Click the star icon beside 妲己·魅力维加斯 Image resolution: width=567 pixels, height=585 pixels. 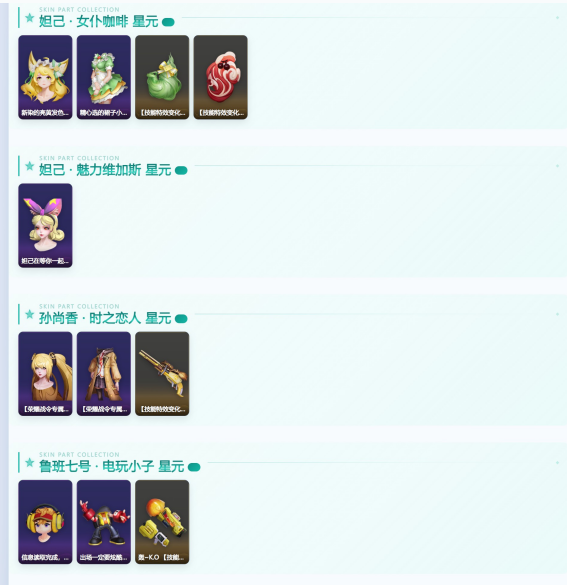(x=29, y=166)
